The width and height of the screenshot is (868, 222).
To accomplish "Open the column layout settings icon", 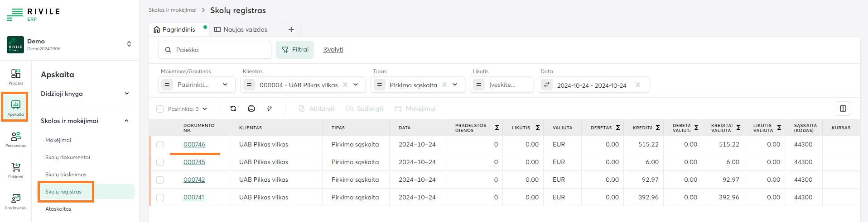I will (x=843, y=109).
